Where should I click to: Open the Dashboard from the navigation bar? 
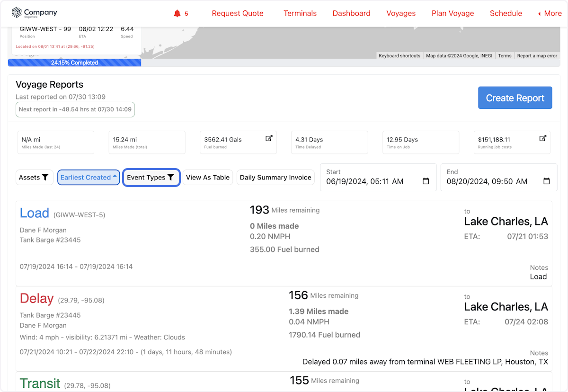click(351, 13)
